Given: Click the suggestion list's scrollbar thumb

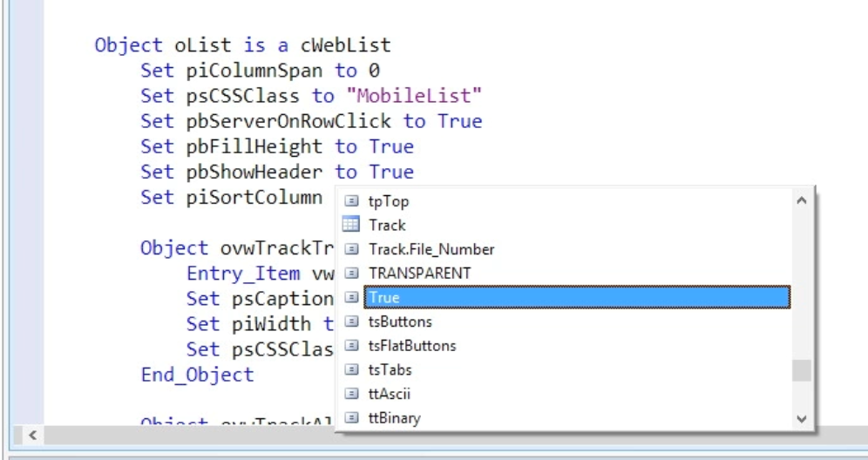Looking at the screenshot, I should pos(802,370).
